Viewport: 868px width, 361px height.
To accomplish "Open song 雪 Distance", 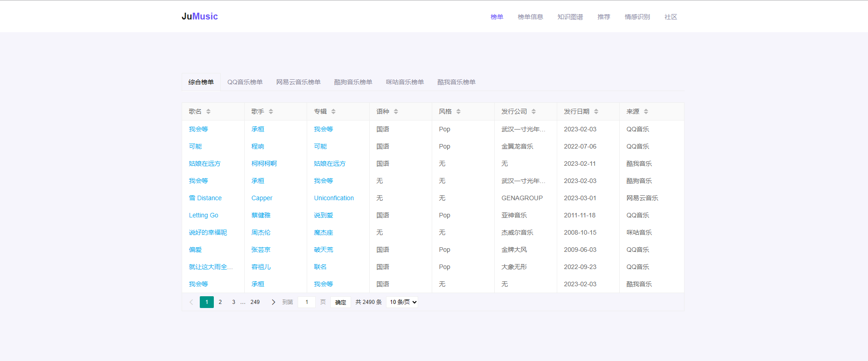I will click(205, 198).
